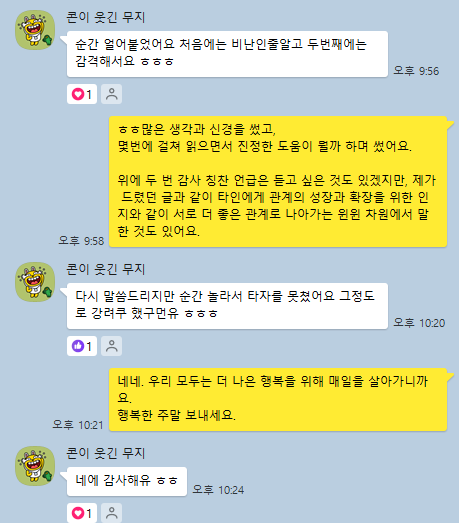The height and width of the screenshot is (523, 459).
Task: Click the 오후 10:24 timestamp
Action: (x=218, y=490)
